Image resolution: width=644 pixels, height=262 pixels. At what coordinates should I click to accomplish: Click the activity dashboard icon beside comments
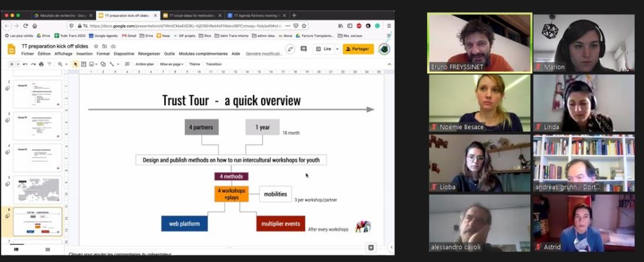[291, 49]
